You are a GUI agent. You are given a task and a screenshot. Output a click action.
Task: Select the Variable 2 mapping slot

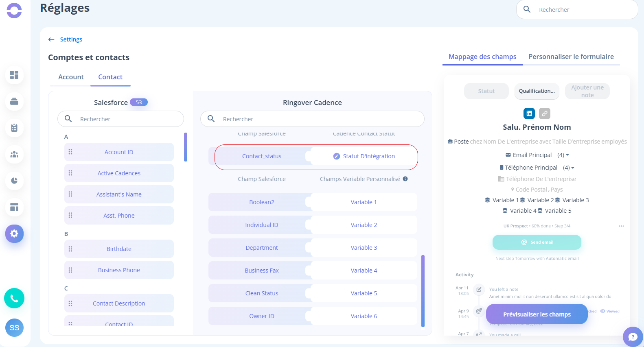click(x=364, y=225)
